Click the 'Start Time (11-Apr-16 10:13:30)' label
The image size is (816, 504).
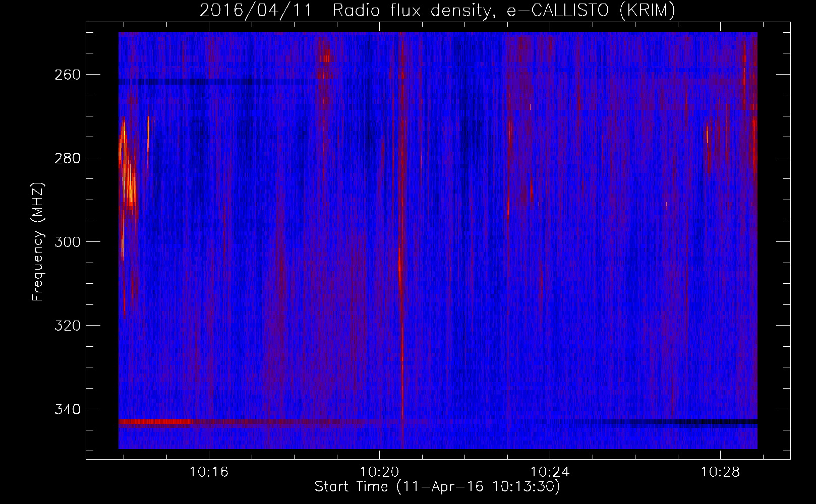tap(437, 487)
